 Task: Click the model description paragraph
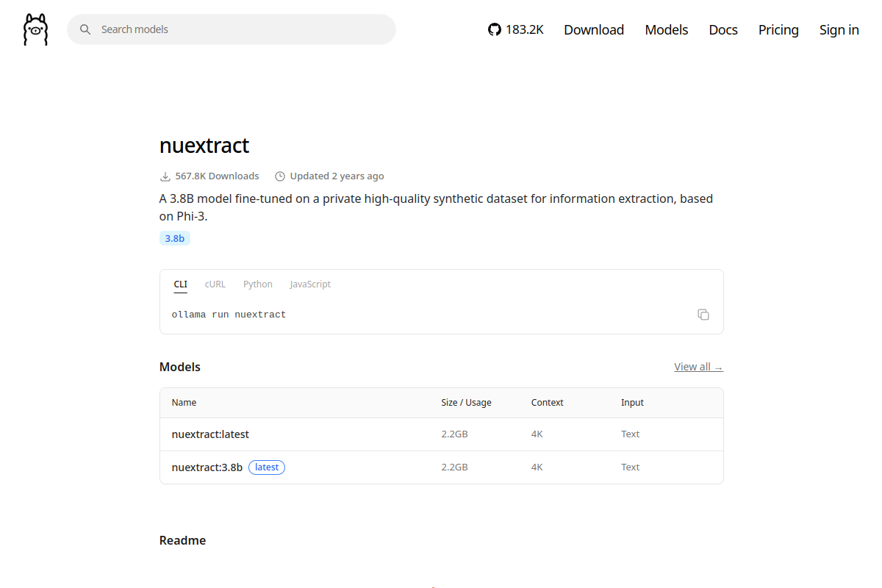[437, 207]
